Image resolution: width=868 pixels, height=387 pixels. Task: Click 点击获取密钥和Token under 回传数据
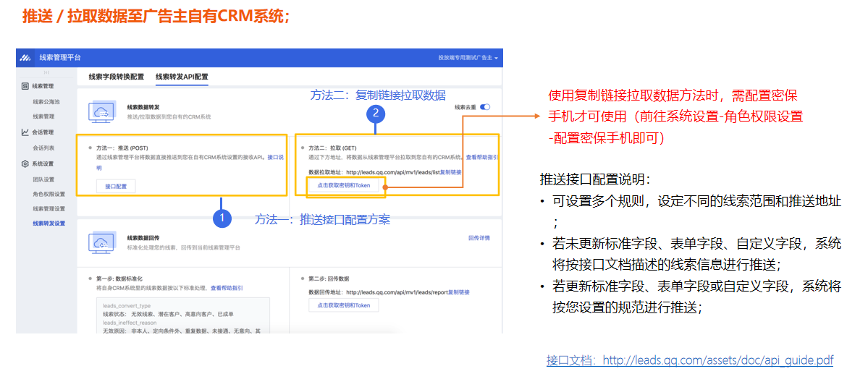point(343,305)
